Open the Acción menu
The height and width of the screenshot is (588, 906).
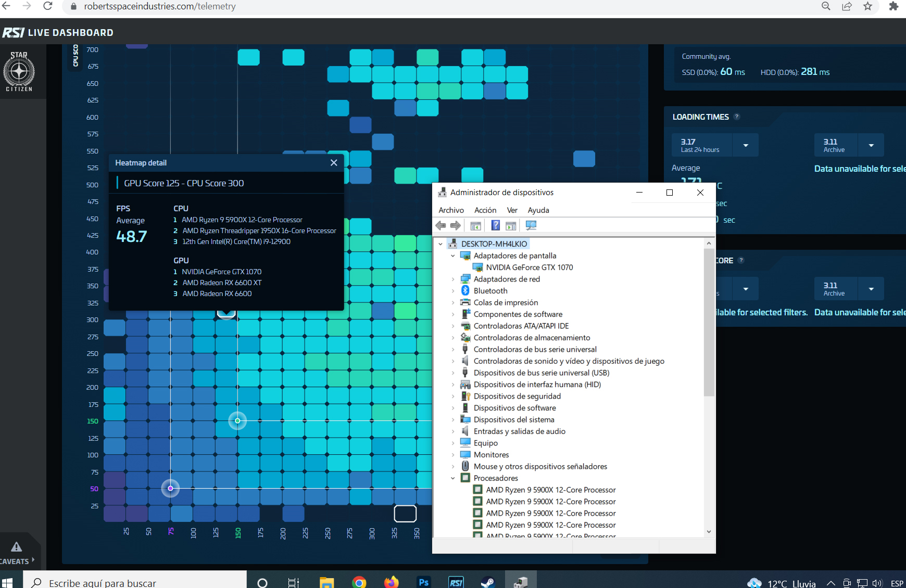click(x=485, y=210)
